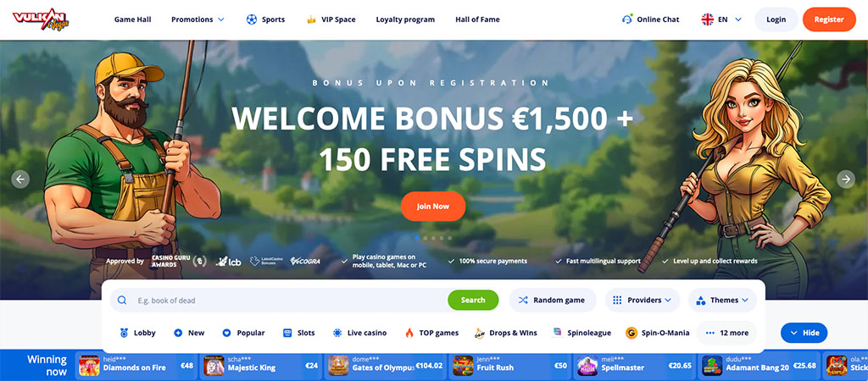Open TOP games flame category

click(x=431, y=333)
